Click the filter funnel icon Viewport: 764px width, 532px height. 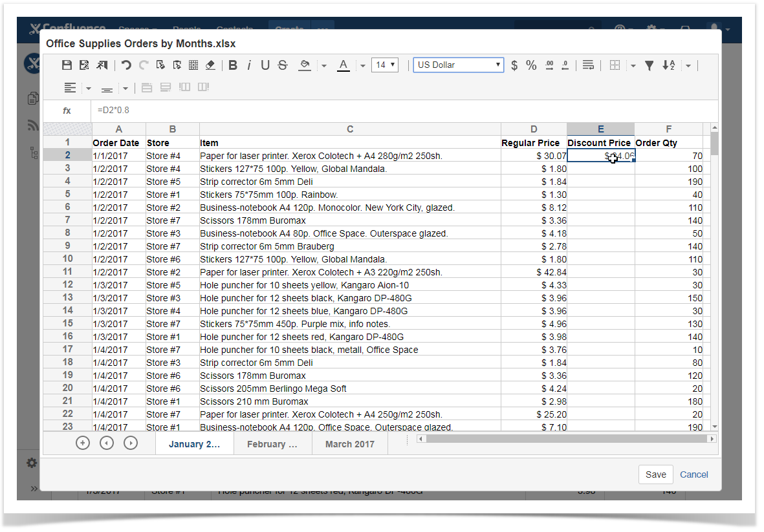pyautogui.click(x=649, y=65)
